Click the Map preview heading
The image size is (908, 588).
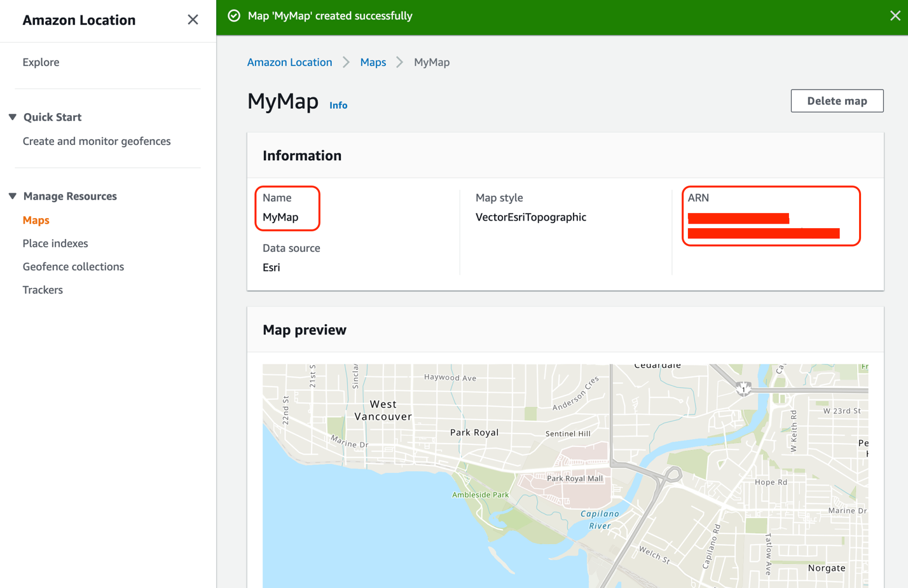click(x=305, y=330)
